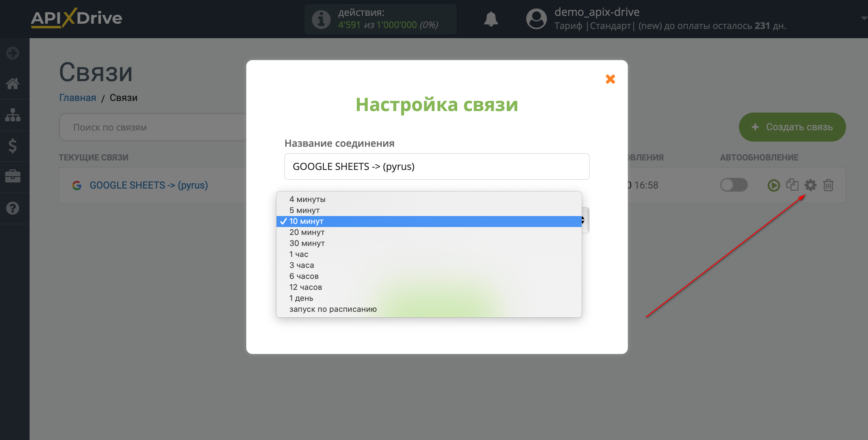This screenshot has height=440, width=868.
Task: Select the 4 минуты option
Action: click(429, 199)
